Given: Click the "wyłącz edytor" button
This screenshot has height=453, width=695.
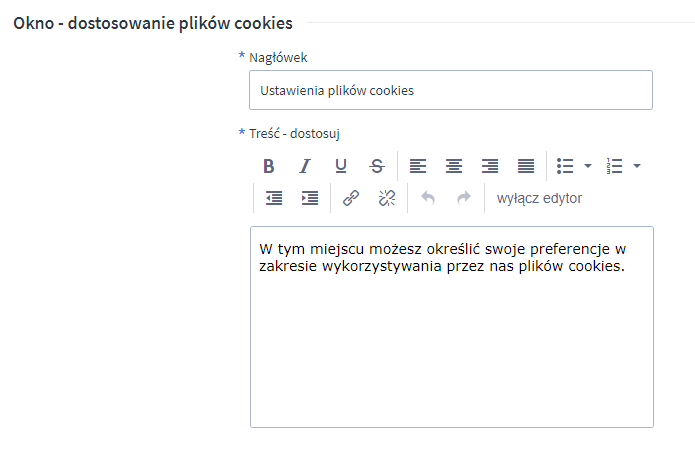Looking at the screenshot, I should click(539, 198).
